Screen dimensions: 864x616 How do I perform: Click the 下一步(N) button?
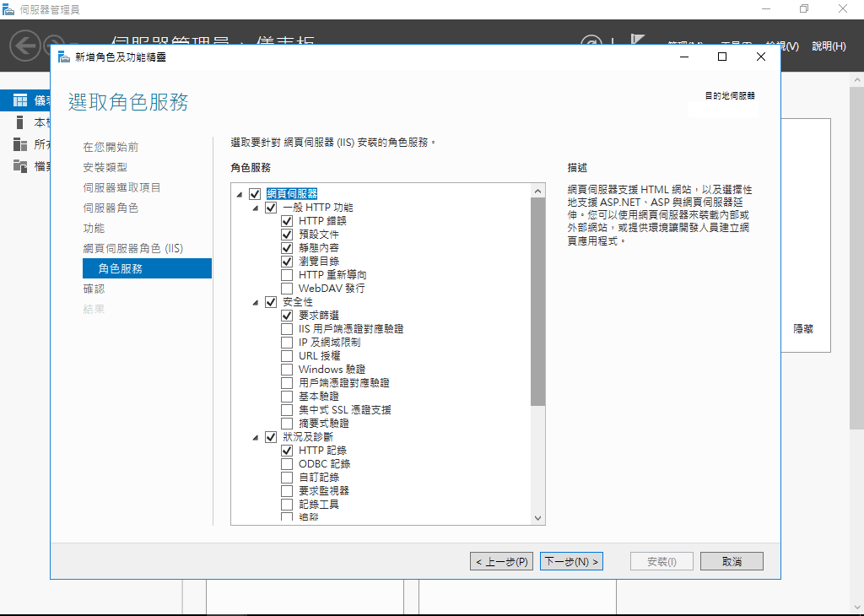click(x=571, y=561)
